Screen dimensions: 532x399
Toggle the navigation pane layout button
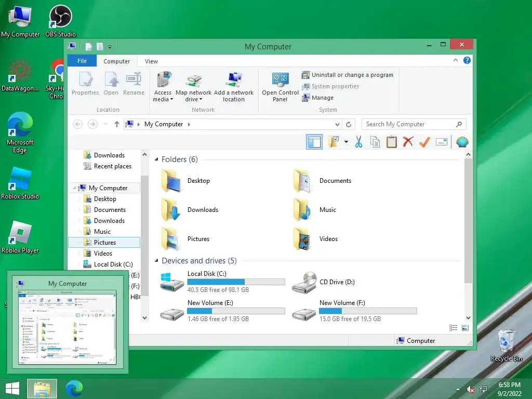coord(314,142)
